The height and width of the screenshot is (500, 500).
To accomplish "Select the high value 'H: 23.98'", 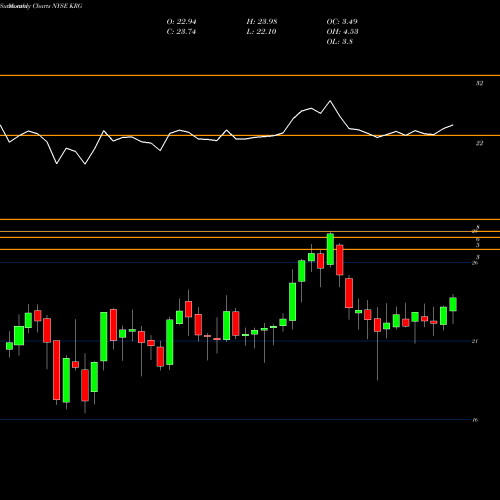I will pos(262,22).
